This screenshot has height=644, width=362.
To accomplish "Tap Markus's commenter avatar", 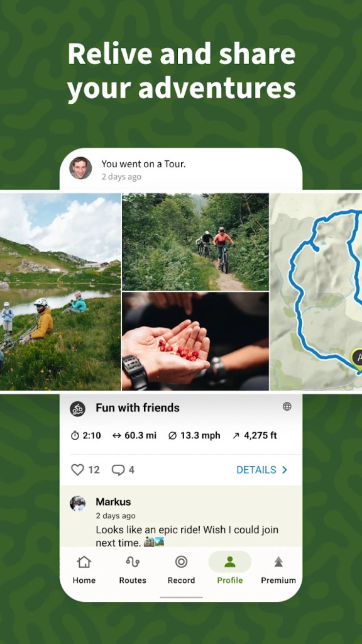I will pos(77,503).
